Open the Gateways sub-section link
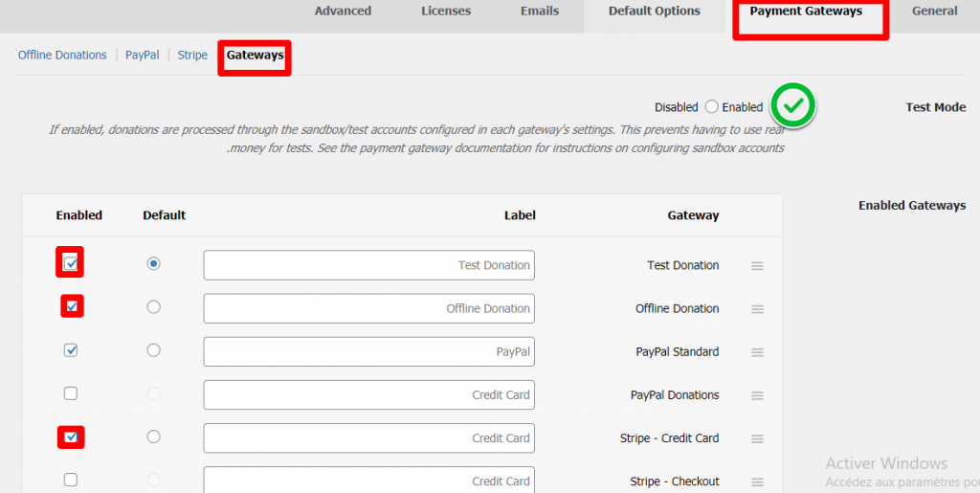This screenshot has height=493, width=980. (x=255, y=55)
